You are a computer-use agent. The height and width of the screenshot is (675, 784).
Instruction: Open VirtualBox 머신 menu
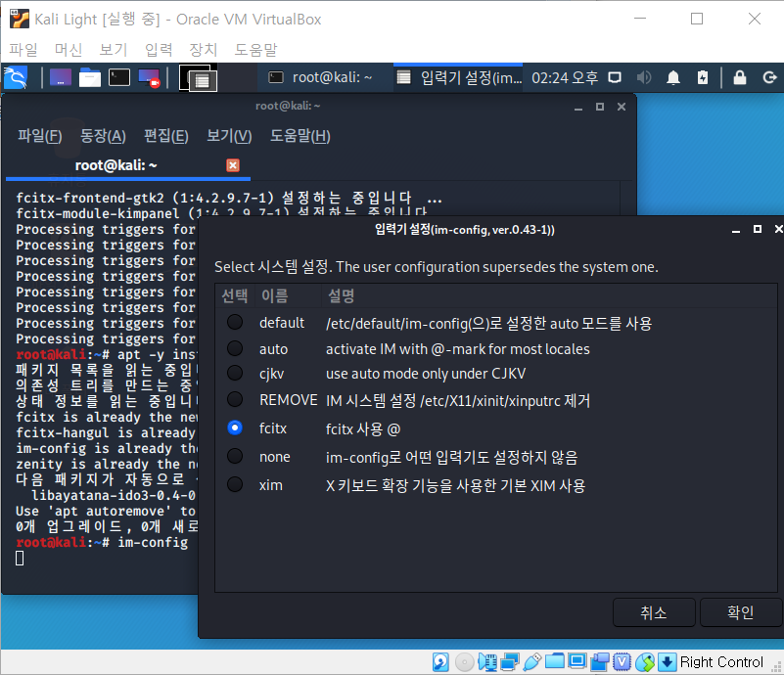(68, 50)
